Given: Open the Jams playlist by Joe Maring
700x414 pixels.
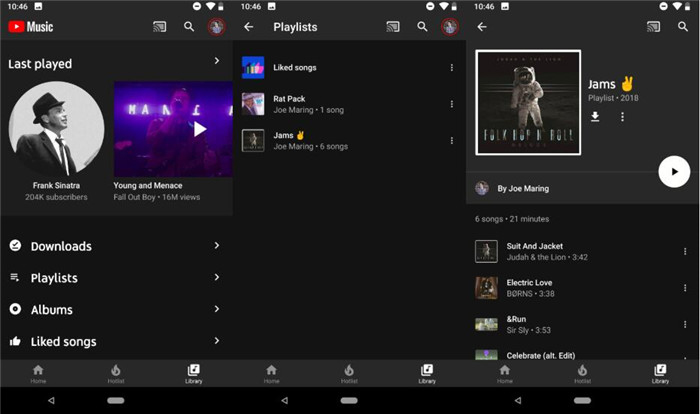Looking at the screenshot, I should tap(350, 141).
